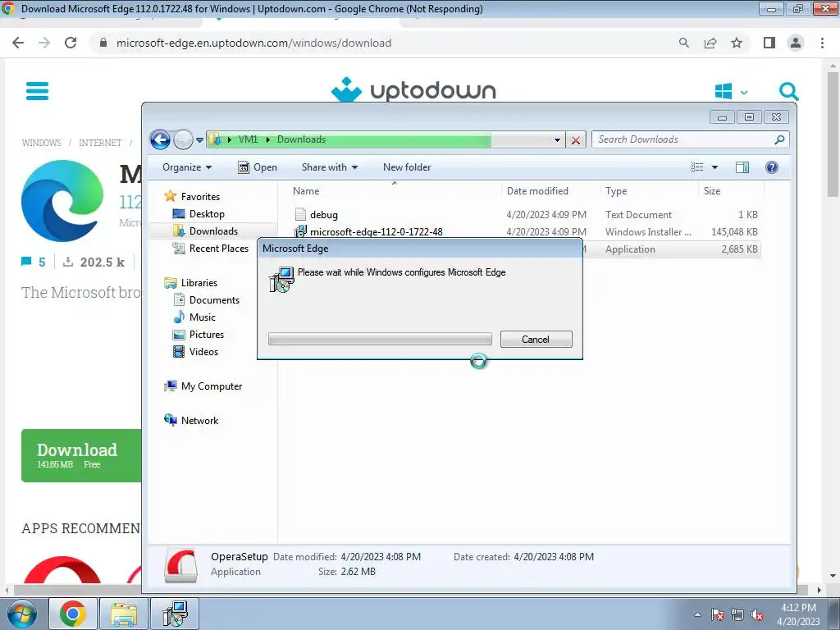Select microsoft-edge-112-0-1722-48 installer file
The image size is (840, 630).
(x=376, y=232)
